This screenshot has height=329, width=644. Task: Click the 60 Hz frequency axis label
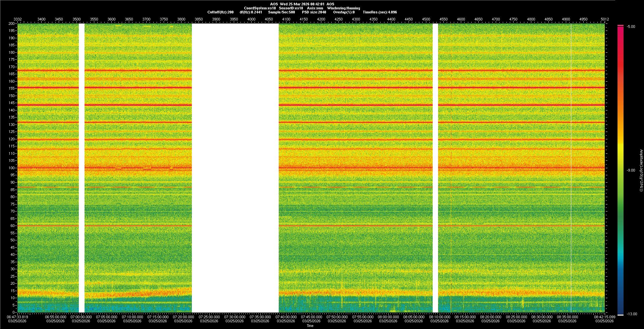coord(12,226)
